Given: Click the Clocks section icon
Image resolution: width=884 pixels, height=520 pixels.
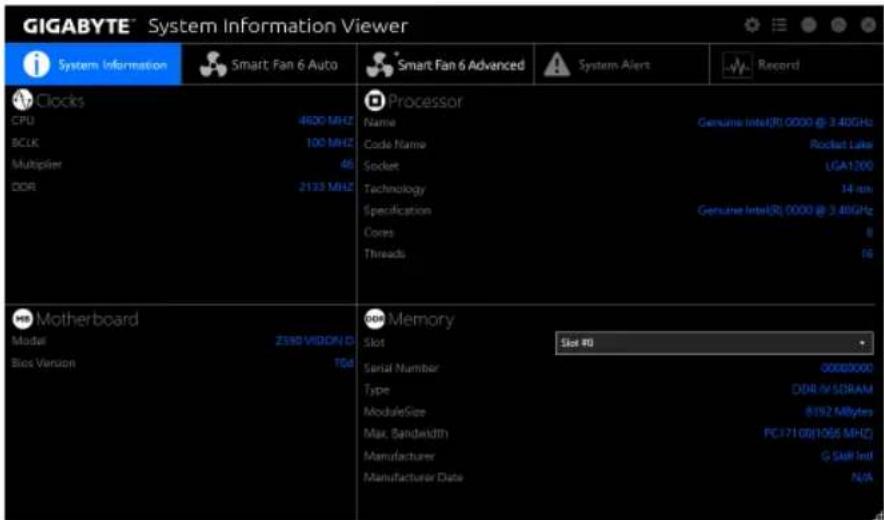Looking at the screenshot, I should [23, 100].
